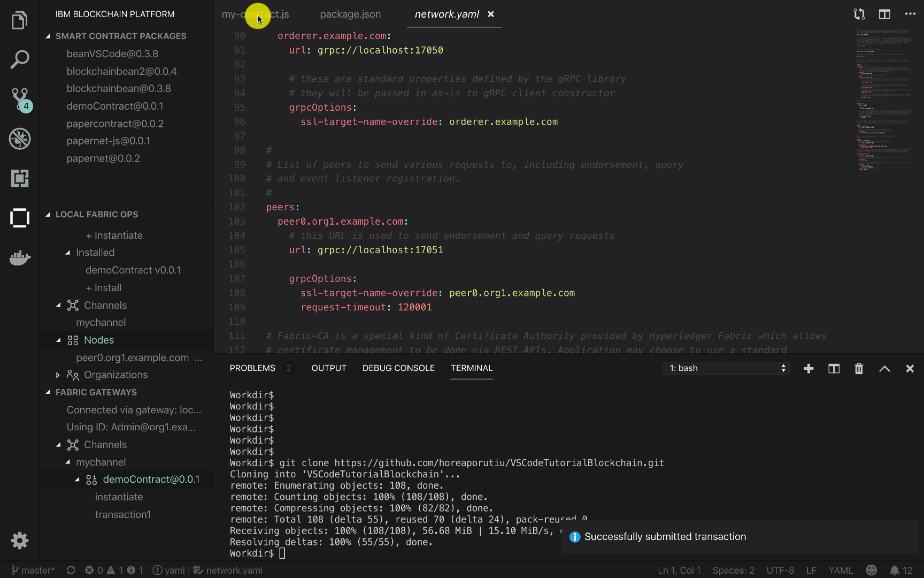Maximize the panel with chevron-up icon
This screenshot has width=924, height=578.
pos(884,368)
